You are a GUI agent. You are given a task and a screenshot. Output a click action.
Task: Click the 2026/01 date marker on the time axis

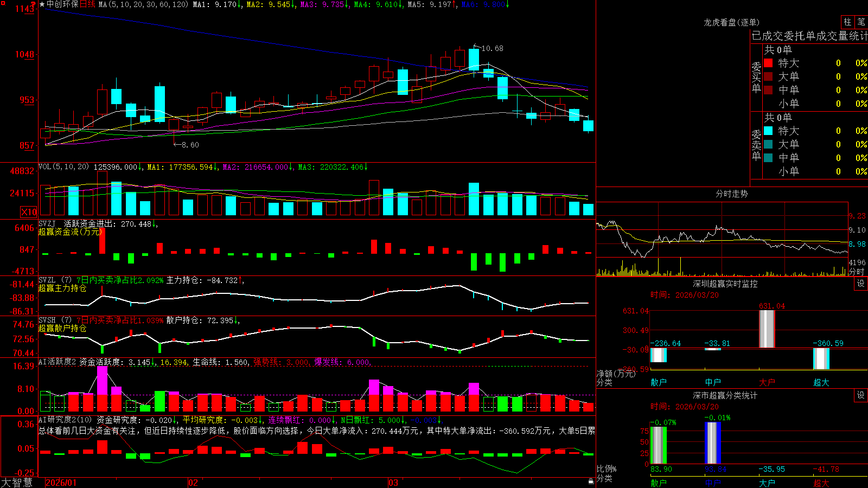click(x=61, y=483)
